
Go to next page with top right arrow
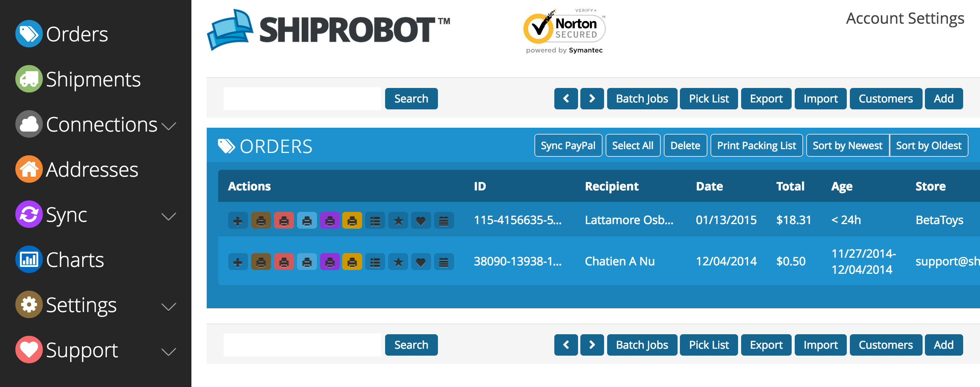pos(592,99)
